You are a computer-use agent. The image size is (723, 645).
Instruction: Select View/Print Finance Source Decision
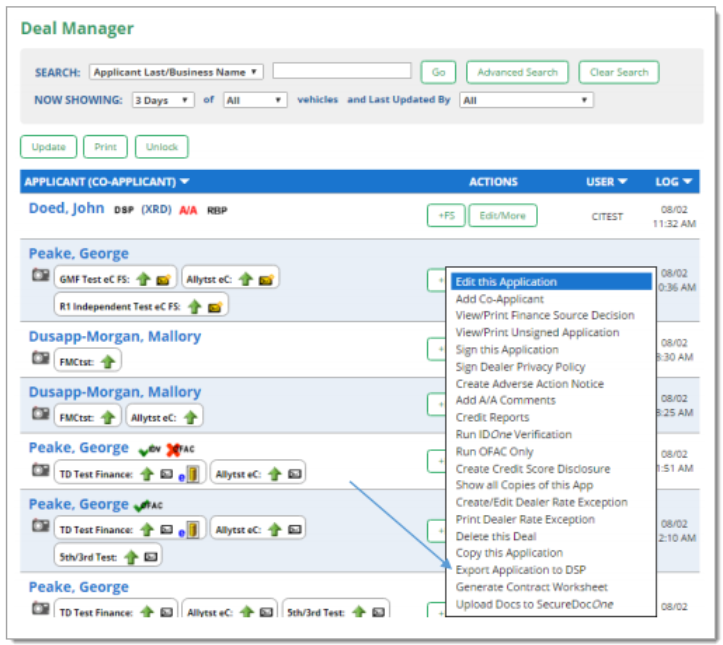click(545, 315)
